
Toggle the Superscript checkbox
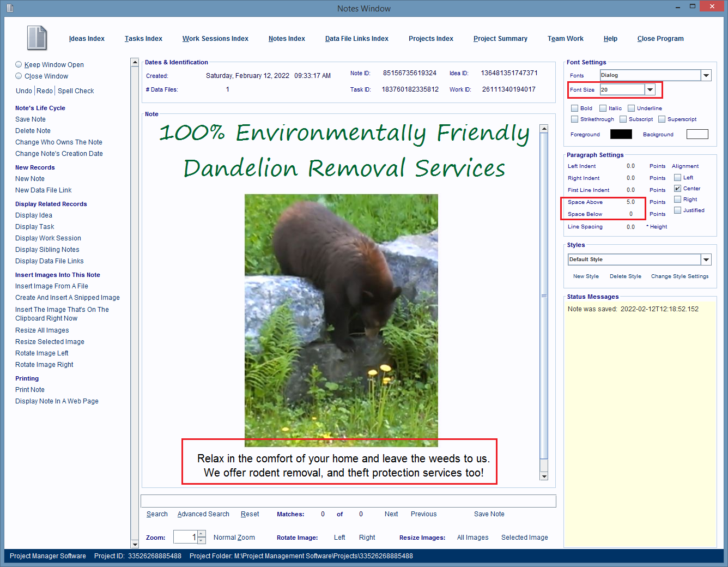click(x=662, y=119)
